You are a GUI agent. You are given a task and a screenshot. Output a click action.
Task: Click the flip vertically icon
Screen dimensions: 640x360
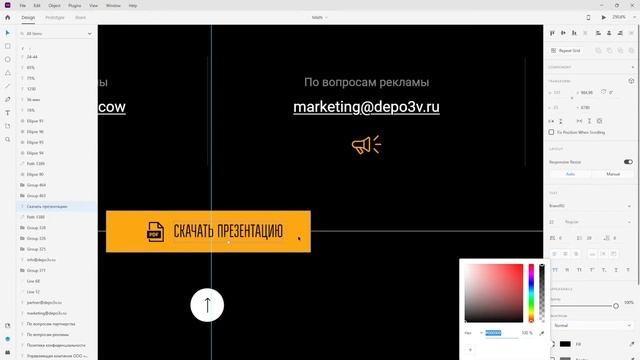tap(561, 121)
